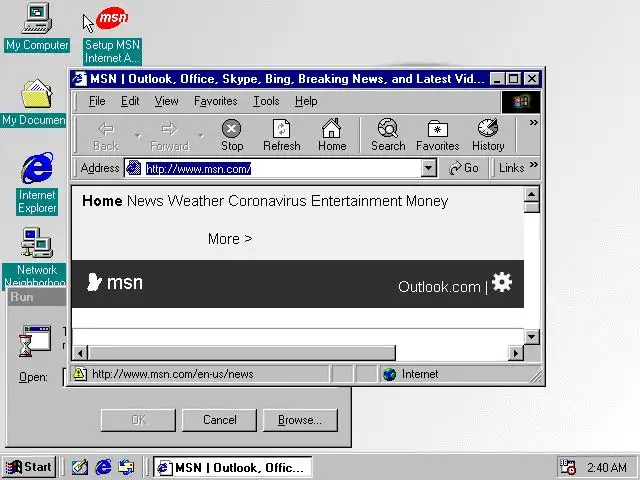Click Browse... in the Run dialog
The image size is (640, 480).
pos(300,420)
